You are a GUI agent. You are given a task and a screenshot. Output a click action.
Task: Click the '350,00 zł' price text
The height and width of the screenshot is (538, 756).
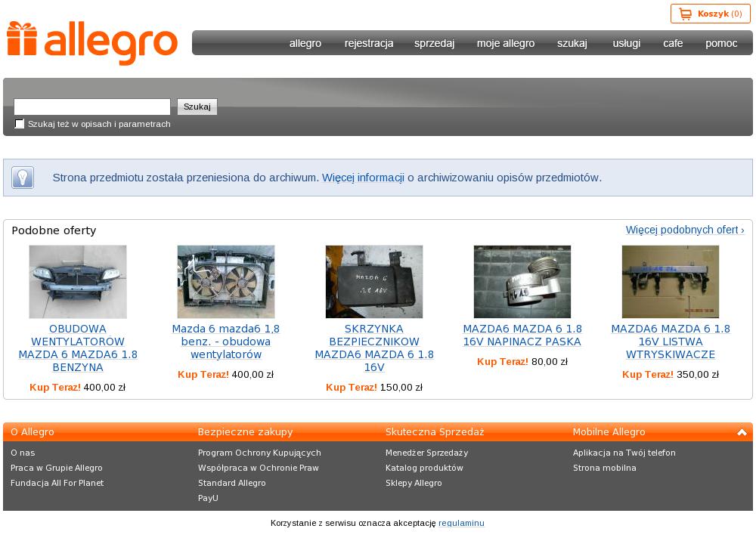[698, 375]
